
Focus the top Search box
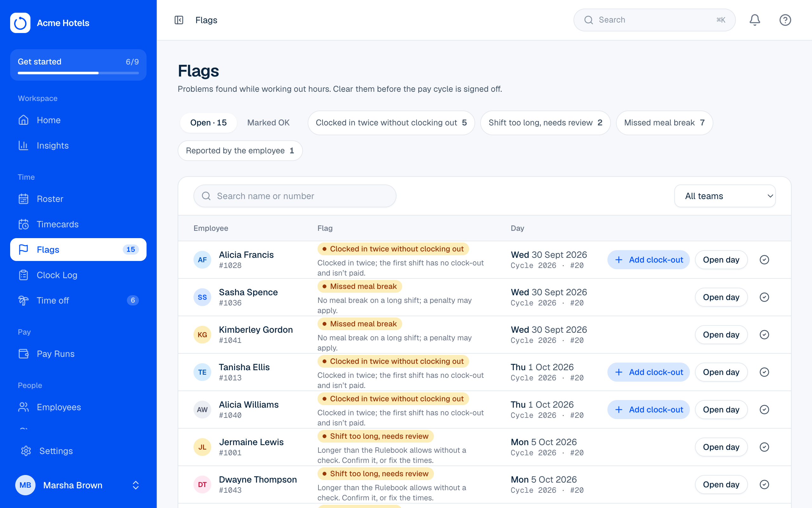tap(654, 20)
